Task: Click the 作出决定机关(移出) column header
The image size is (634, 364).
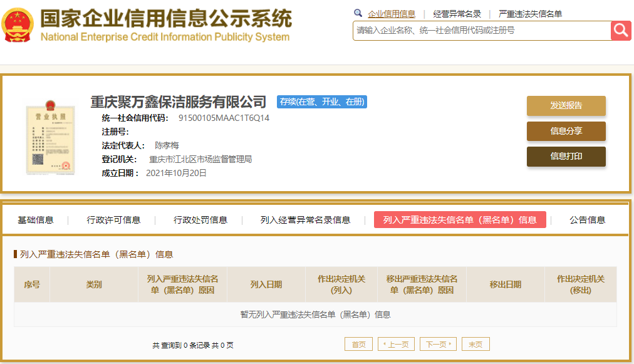Action: (x=581, y=284)
